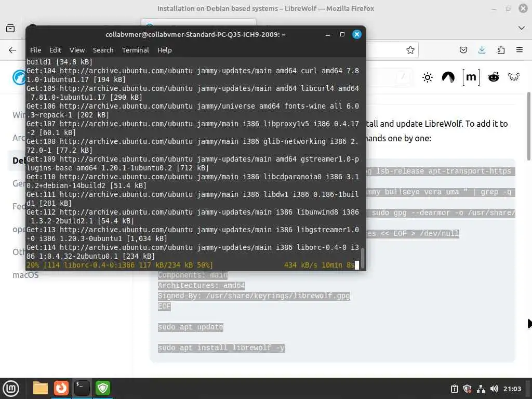
Task: Open the Linux Mint start menu
Action: [11, 389]
